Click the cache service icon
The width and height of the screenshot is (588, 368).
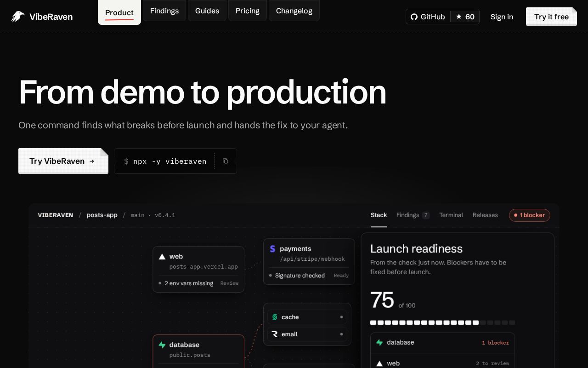tap(275, 317)
